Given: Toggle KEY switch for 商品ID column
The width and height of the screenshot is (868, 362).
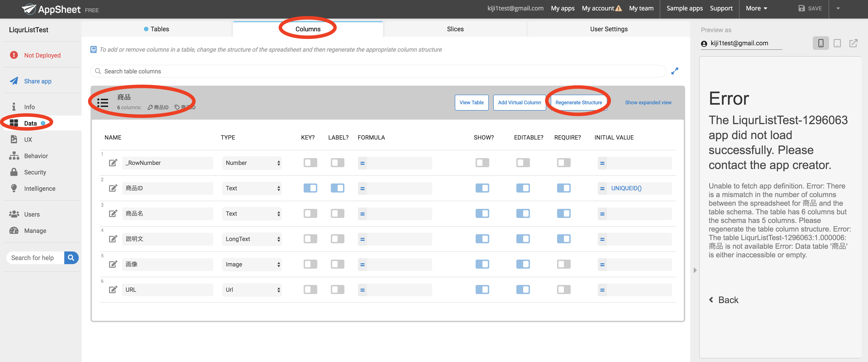Looking at the screenshot, I should tap(310, 188).
